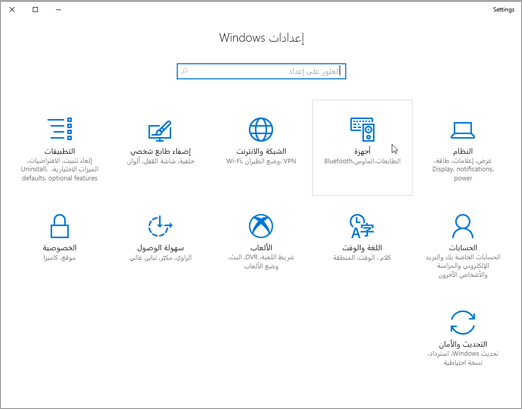Click the التطبيقات category title
This screenshot has width=522, height=409.
[x=60, y=152]
